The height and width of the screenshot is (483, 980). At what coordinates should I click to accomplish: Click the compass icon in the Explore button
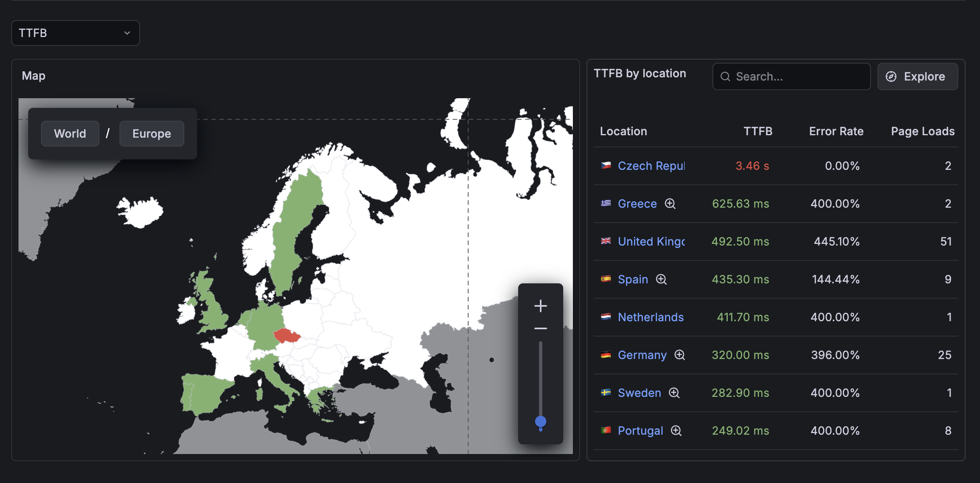point(891,76)
